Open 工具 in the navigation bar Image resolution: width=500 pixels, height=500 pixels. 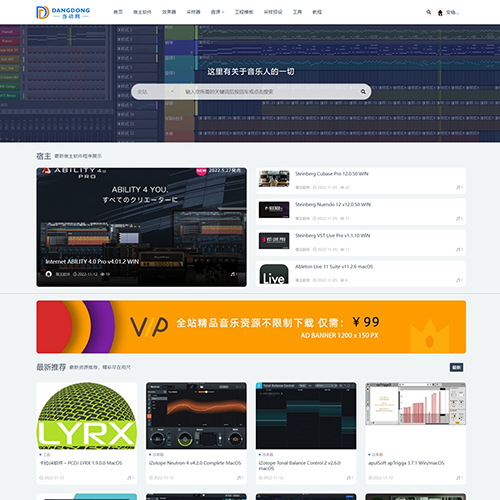(x=297, y=12)
